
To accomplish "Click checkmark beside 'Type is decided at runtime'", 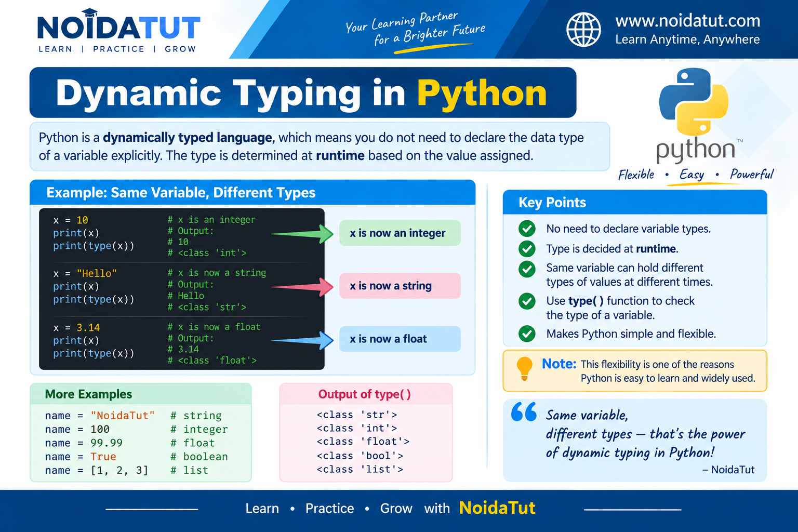I will [527, 249].
